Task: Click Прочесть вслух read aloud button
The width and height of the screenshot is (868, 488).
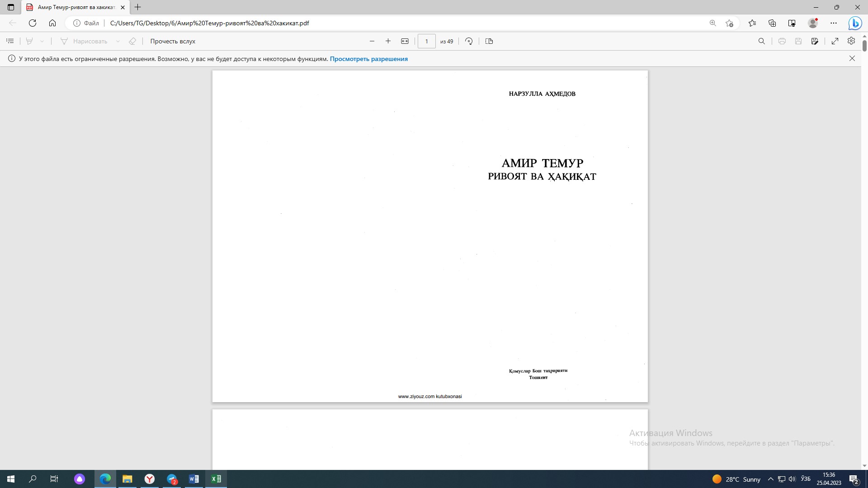Action: click(x=173, y=41)
